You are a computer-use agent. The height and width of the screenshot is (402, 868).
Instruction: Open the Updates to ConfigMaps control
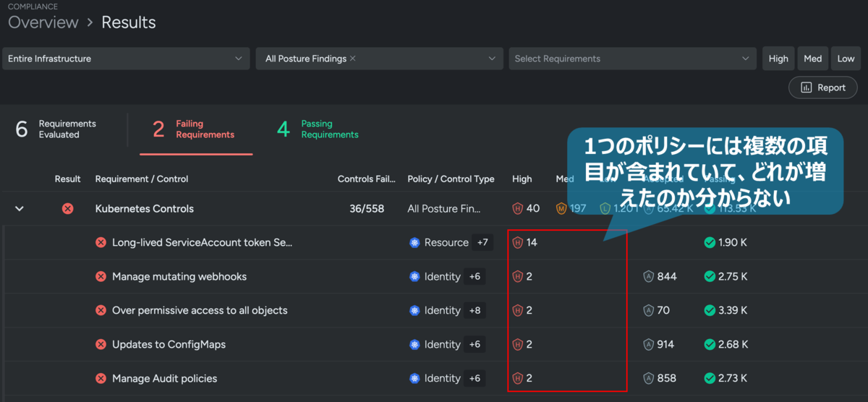click(x=169, y=345)
